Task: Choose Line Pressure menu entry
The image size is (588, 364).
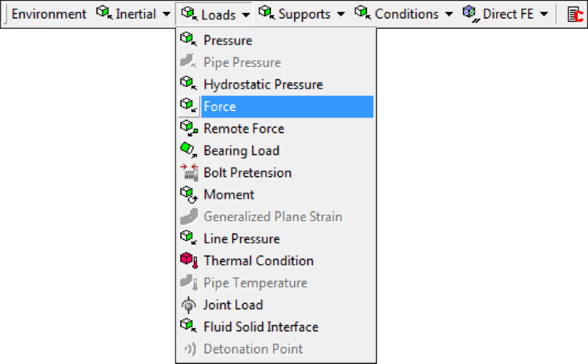Action: point(276,239)
